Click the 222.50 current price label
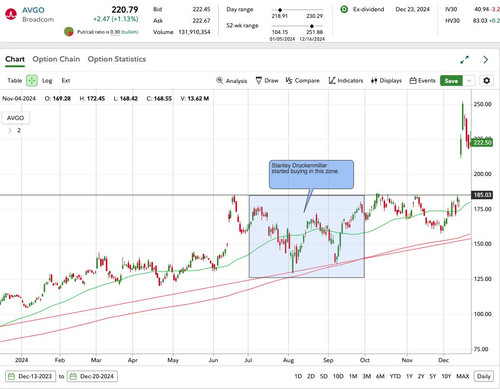Screen dimensions: 500x389 [x=482, y=143]
